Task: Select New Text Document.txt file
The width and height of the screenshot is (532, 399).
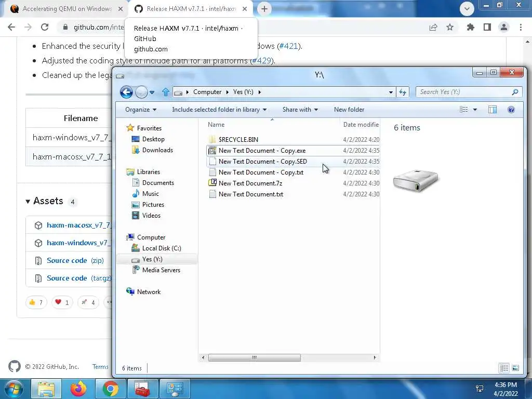Action: (251, 194)
